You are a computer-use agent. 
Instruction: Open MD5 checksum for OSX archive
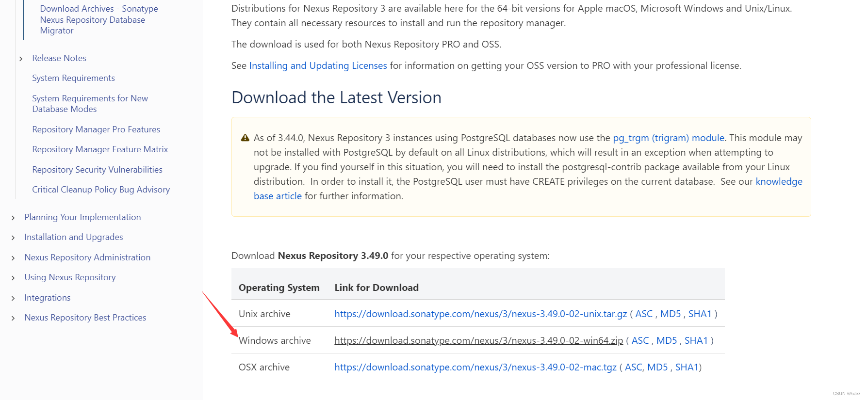pyautogui.click(x=657, y=367)
